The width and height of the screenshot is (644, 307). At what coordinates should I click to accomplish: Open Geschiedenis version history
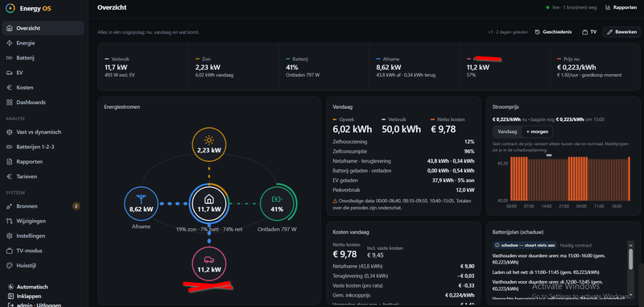(553, 31)
